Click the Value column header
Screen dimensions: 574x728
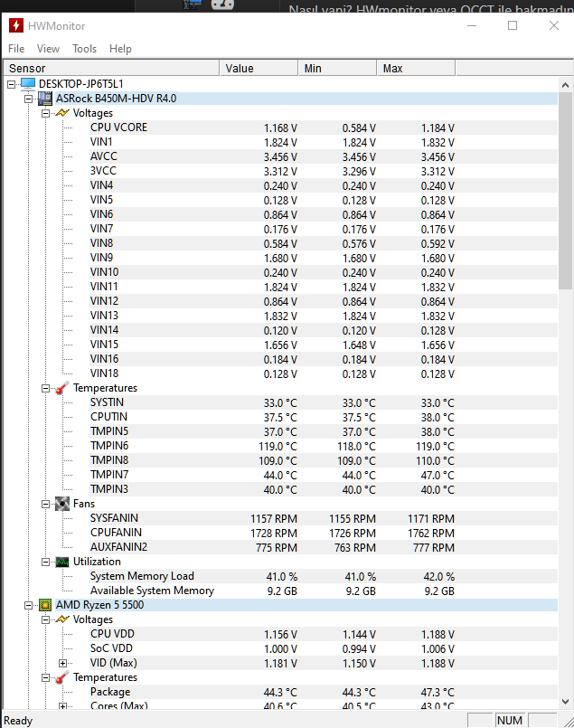(x=259, y=68)
